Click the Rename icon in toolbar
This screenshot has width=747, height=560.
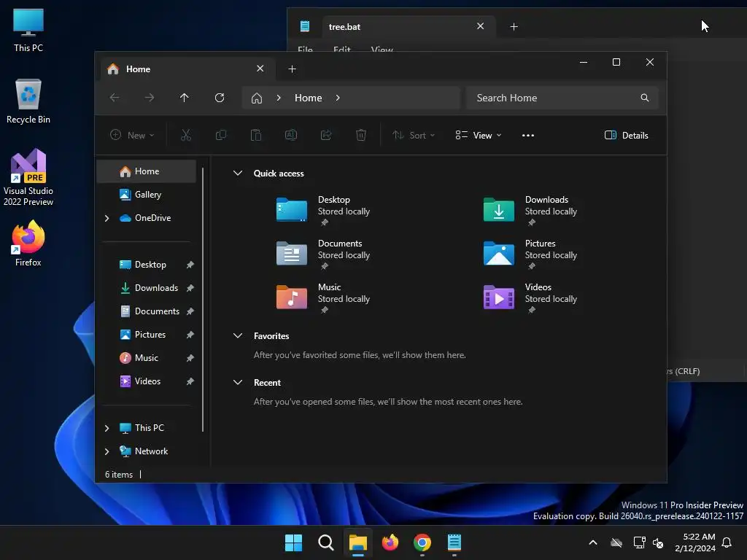coord(290,135)
